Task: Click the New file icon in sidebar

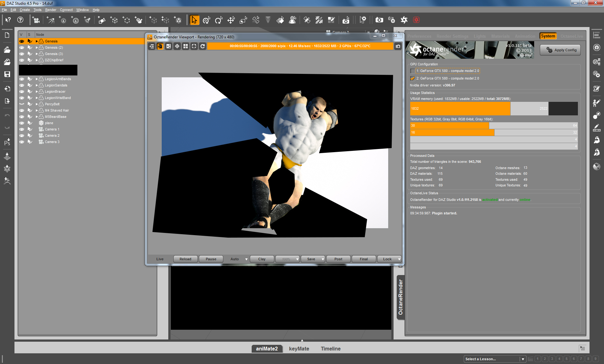Action: (x=7, y=35)
